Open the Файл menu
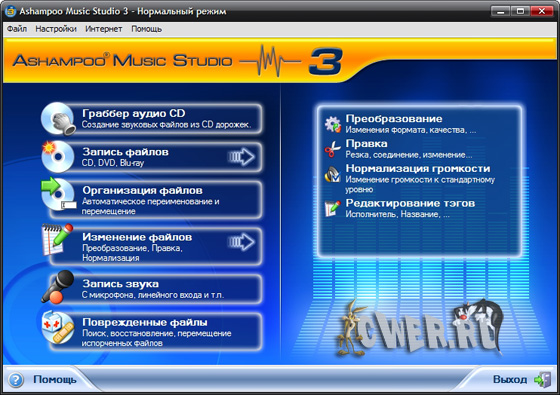 coord(17,29)
